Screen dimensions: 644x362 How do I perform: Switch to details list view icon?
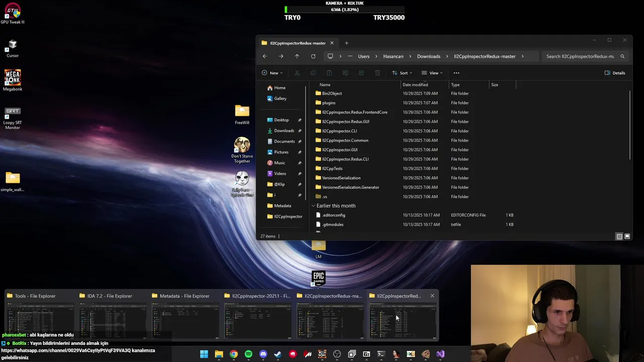coord(619,236)
